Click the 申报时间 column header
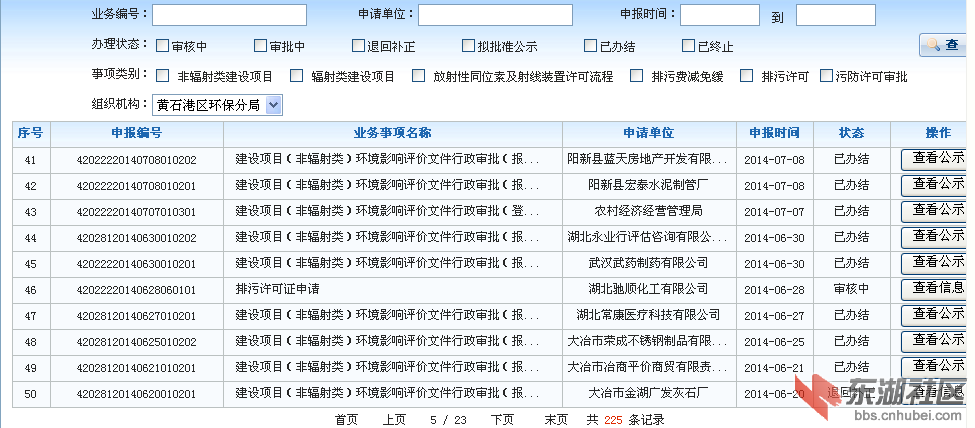The width and height of the screenshot is (975, 428). [x=774, y=133]
